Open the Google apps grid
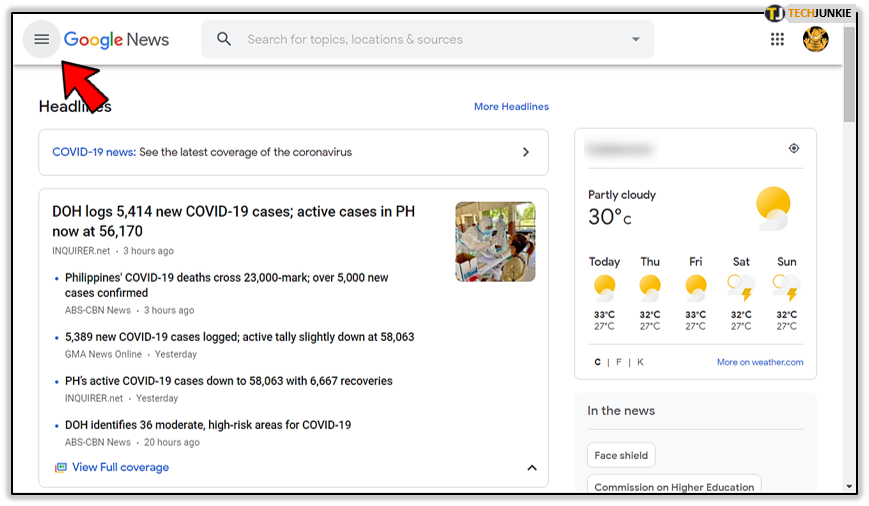Viewport: 869px width, 506px height. pyautogui.click(x=777, y=39)
